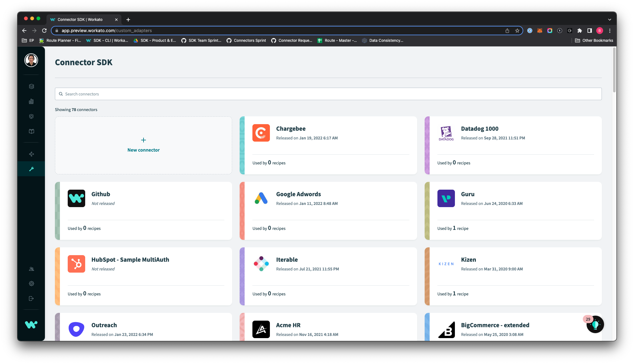Open the MetaMask extension icon
Image resolution: width=634 pixels, height=364 pixels.
(x=539, y=31)
